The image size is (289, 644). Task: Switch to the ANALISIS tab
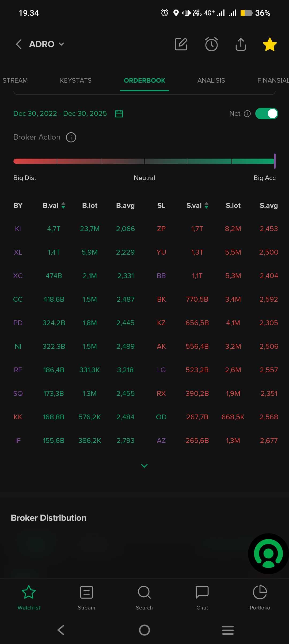211,80
